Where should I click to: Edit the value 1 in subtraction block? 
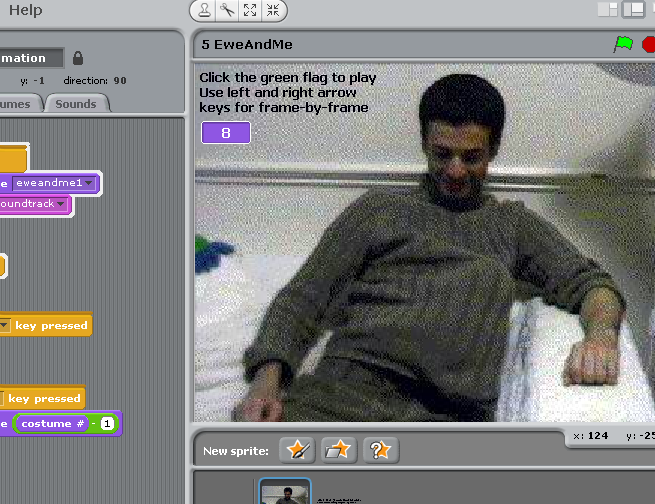[107, 424]
